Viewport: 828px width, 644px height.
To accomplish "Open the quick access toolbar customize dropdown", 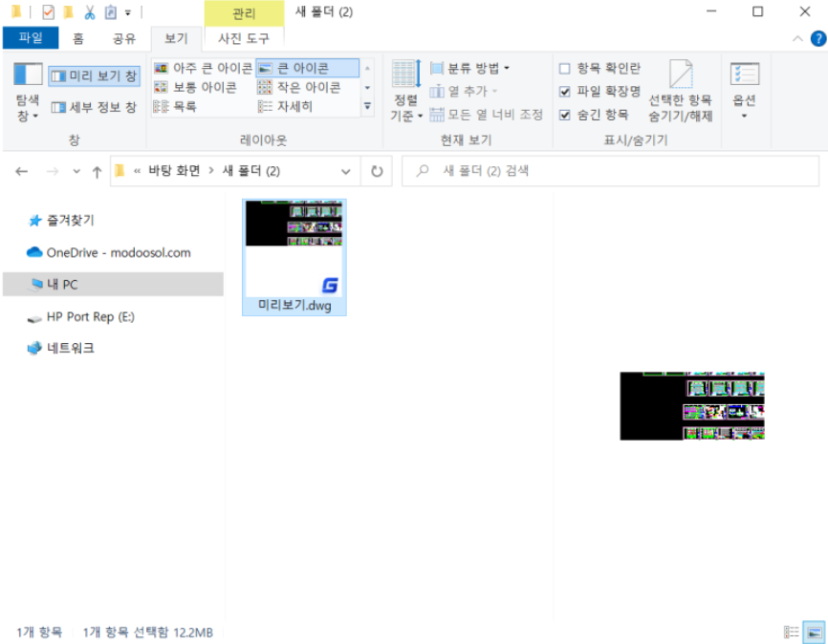I will [128, 12].
